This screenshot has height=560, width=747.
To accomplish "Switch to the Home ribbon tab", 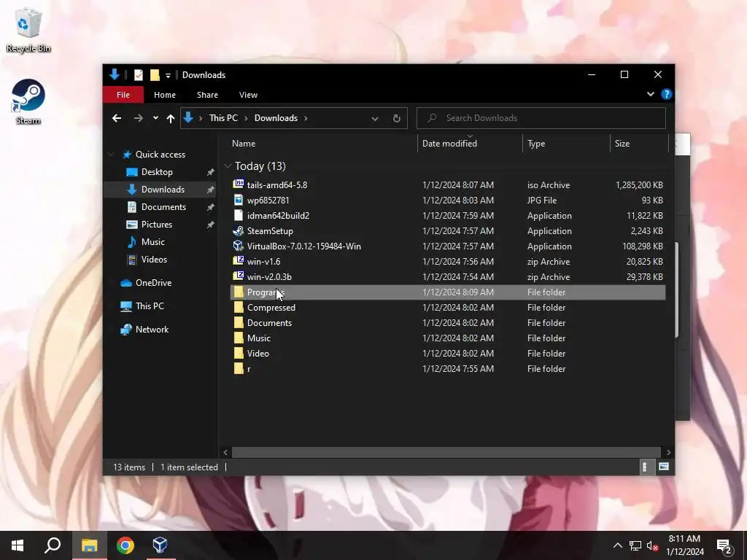I will (x=165, y=95).
